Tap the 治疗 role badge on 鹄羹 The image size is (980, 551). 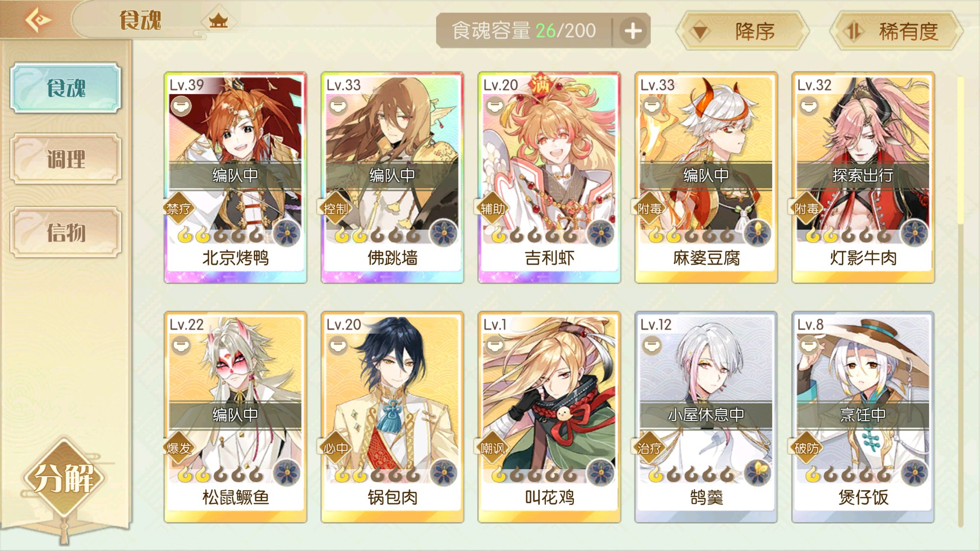tap(649, 448)
